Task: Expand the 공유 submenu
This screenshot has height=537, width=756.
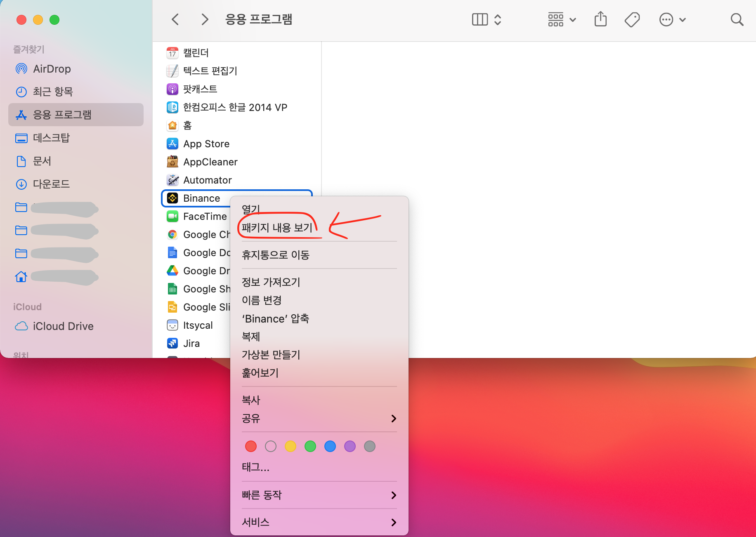Action: pyautogui.click(x=319, y=419)
